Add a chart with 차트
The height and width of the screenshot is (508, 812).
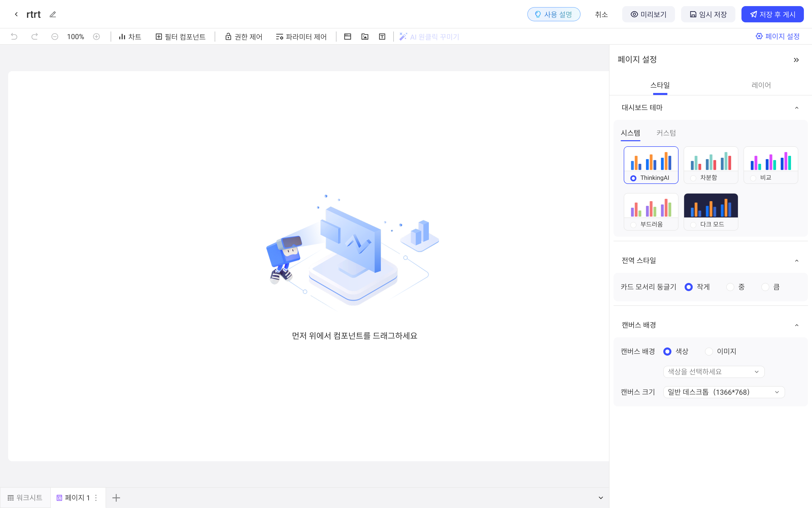pos(130,37)
